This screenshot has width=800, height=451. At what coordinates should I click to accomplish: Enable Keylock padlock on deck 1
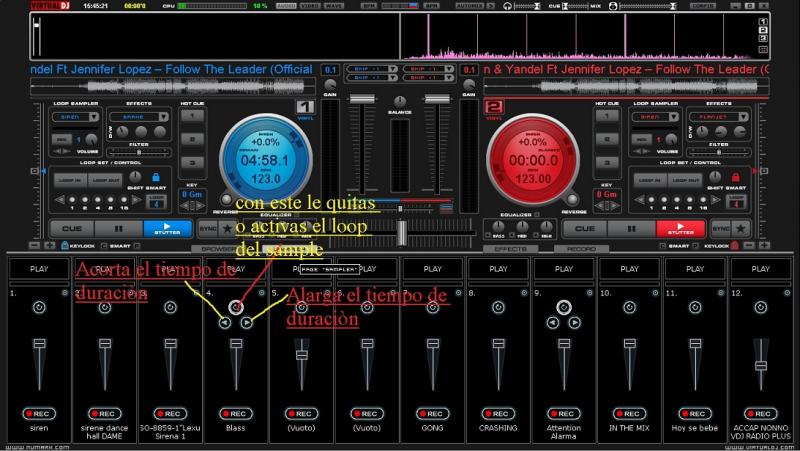(65, 245)
